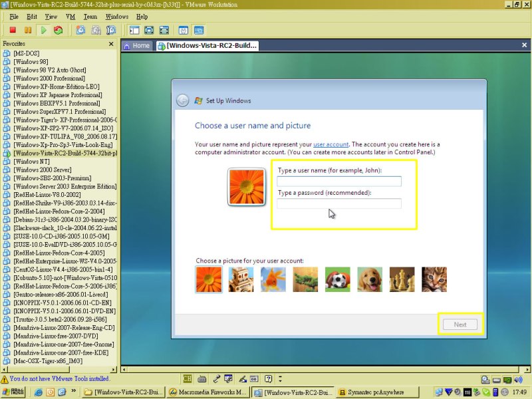Image resolution: width=532 pixels, height=399 pixels.
Task: Select [CentOS-Linux-V4.4-i386-2005-bin1-4] favorite
Action: coord(63,269)
